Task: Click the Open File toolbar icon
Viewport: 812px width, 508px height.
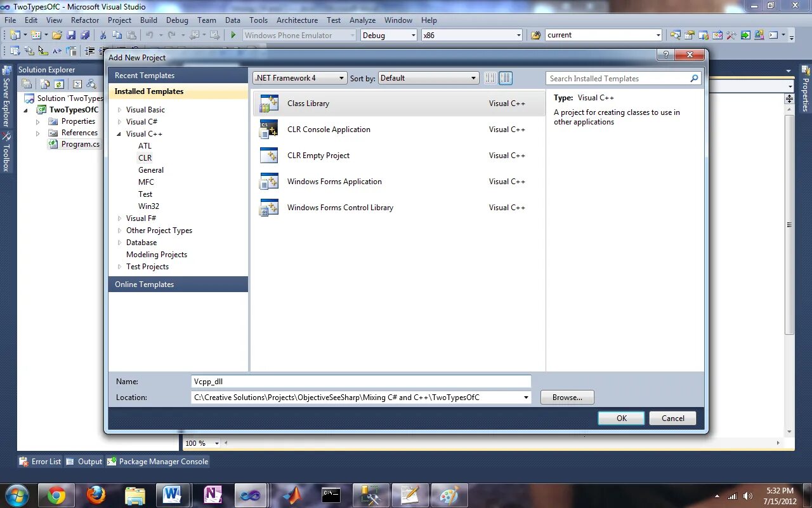Action: coord(57,35)
